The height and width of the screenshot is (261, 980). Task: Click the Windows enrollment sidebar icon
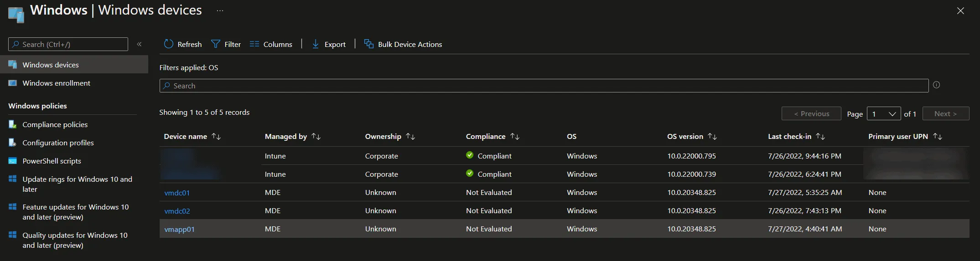click(13, 83)
